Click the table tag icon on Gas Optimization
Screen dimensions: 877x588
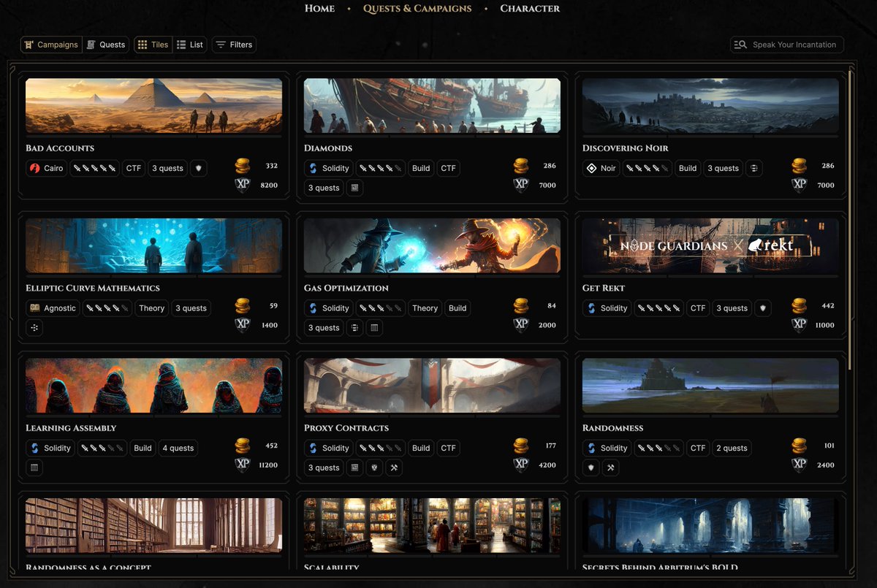pos(374,328)
